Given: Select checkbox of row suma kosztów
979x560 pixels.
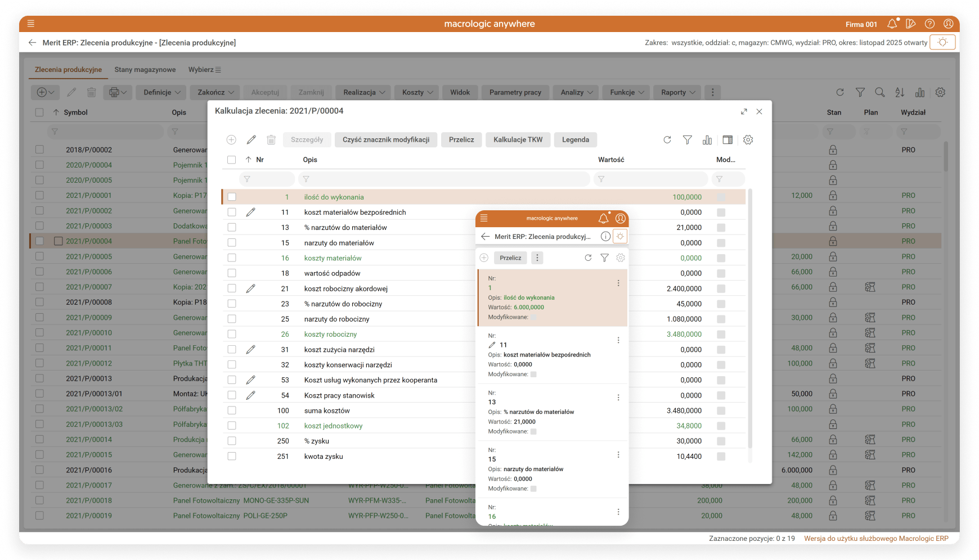Looking at the screenshot, I should click(x=232, y=411).
